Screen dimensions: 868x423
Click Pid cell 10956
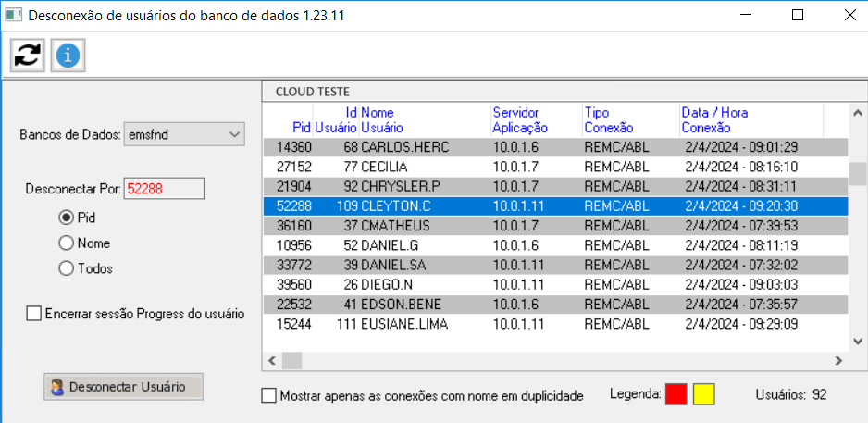pyautogui.click(x=294, y=246)
